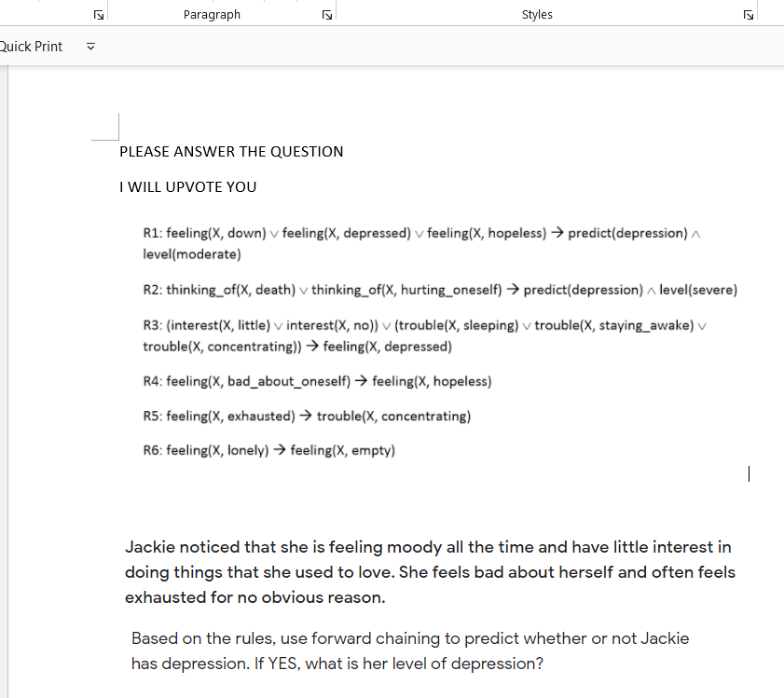The height and width of the screenshot is (698, 784).
Task: Click the Styles group label
Action: coord(537,15)
